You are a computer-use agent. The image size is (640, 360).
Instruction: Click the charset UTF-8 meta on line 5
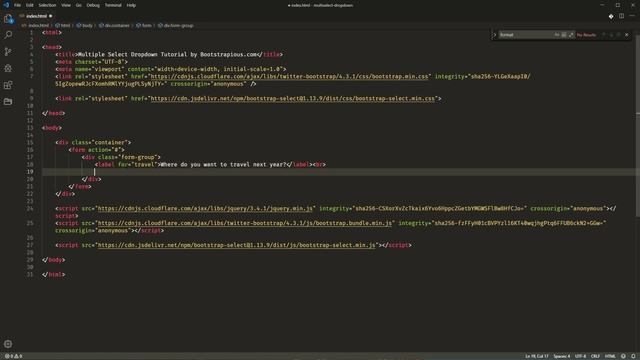[91, 62]
